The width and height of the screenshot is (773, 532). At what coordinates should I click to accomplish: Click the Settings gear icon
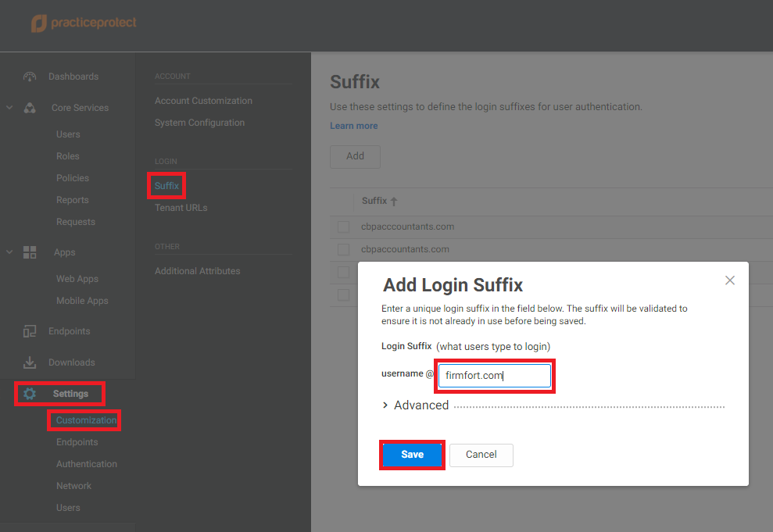pos(30,394)
